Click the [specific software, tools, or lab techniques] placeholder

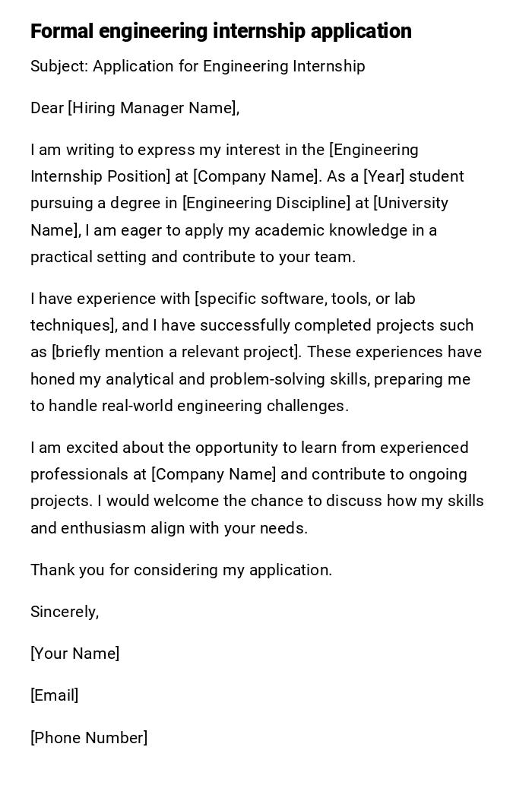[x=304, y=299]
